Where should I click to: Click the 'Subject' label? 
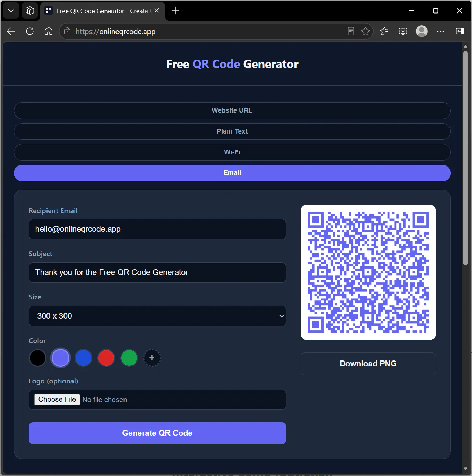pos(41,254)
